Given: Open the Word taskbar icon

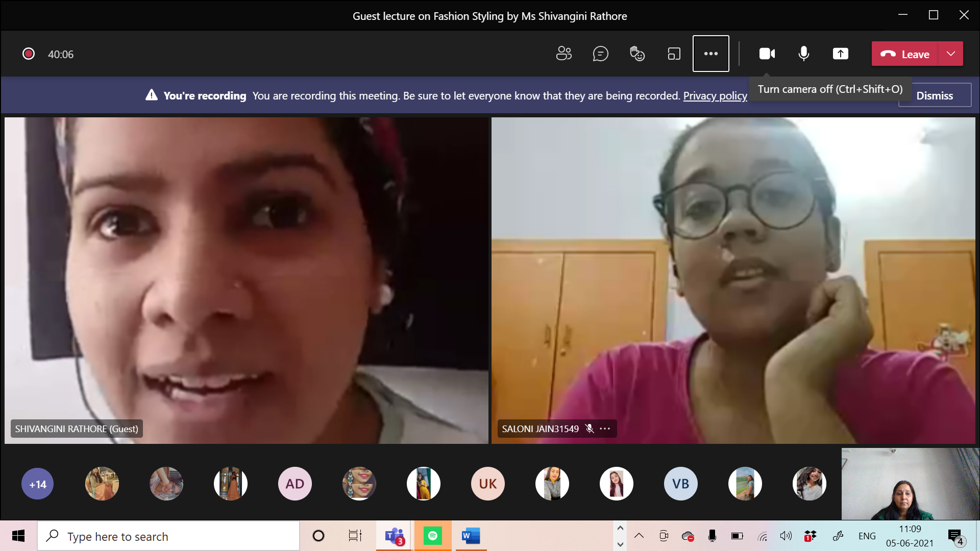Looking at the screenshot, I should click(x=471, y=536).
